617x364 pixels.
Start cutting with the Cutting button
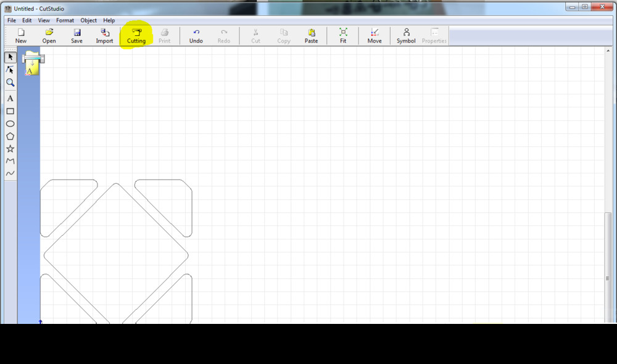tap(136, 36)
